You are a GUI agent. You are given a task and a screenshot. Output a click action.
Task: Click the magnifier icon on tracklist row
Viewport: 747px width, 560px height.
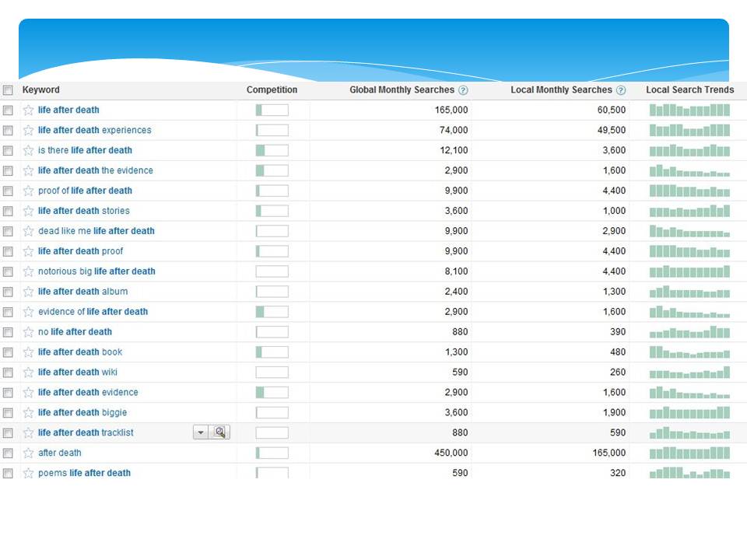[x=220, y=432]
